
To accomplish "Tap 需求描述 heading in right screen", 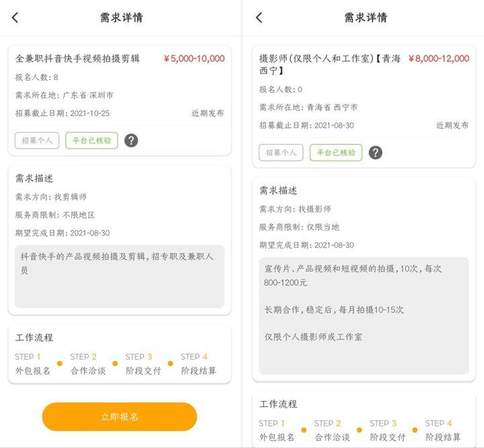I will [x=278, y=190].
